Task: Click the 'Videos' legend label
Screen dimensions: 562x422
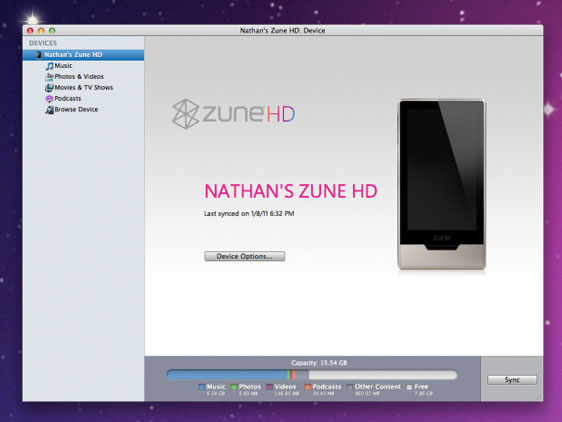Action: click(x=285, y=387)
